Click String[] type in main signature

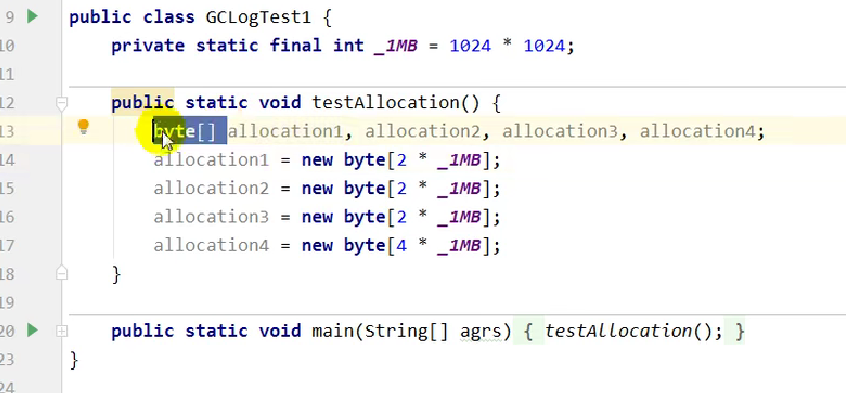pos(406,331)
